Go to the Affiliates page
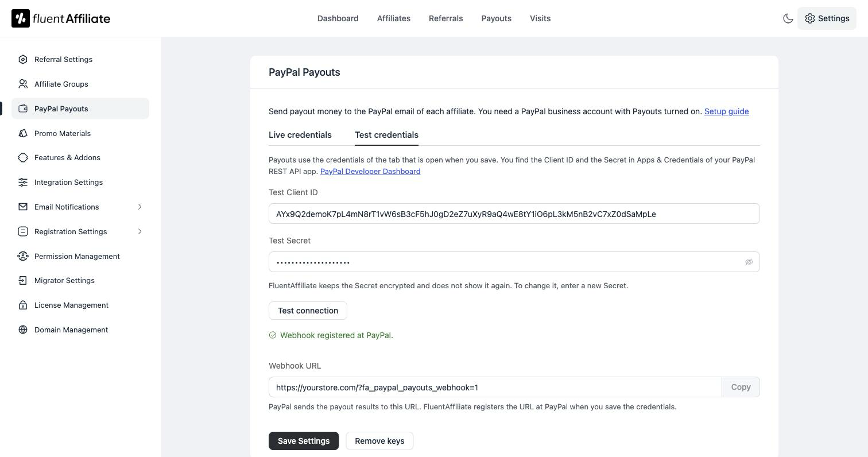 [x=394, y=18]
